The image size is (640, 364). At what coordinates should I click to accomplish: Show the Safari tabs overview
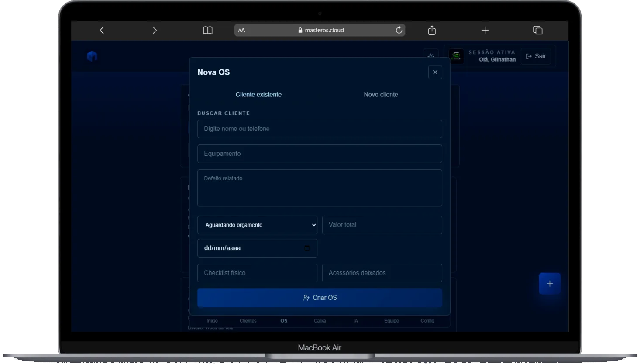[x=538, y=30]
